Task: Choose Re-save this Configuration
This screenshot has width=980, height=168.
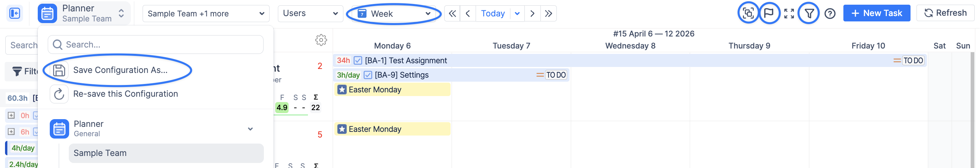Action: pos(125,94)
